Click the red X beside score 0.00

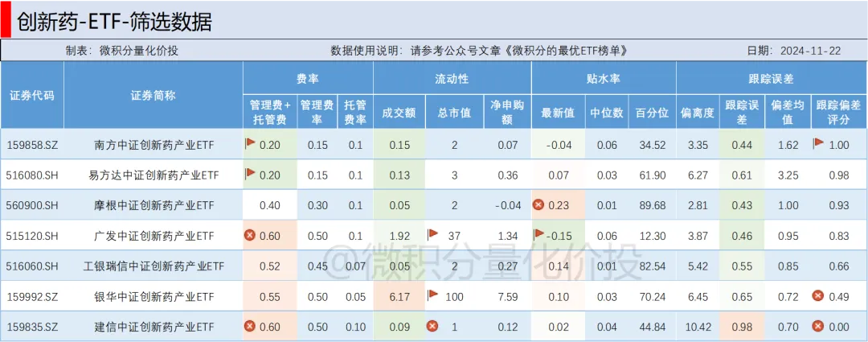point(819,326)
